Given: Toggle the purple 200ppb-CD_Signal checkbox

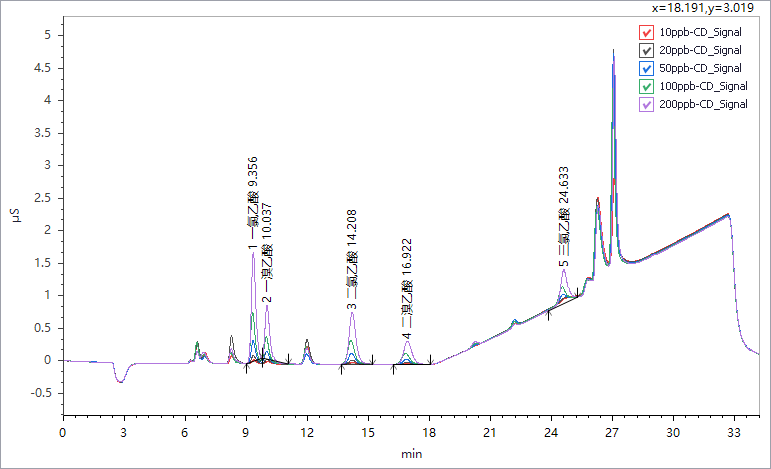Looking at the screenshot, I should point(646,104).
